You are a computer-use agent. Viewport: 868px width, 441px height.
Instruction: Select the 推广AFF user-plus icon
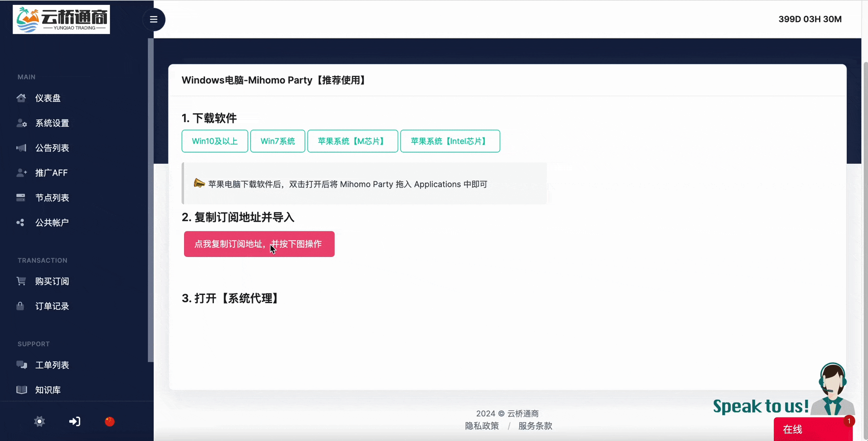click(21, 173)
